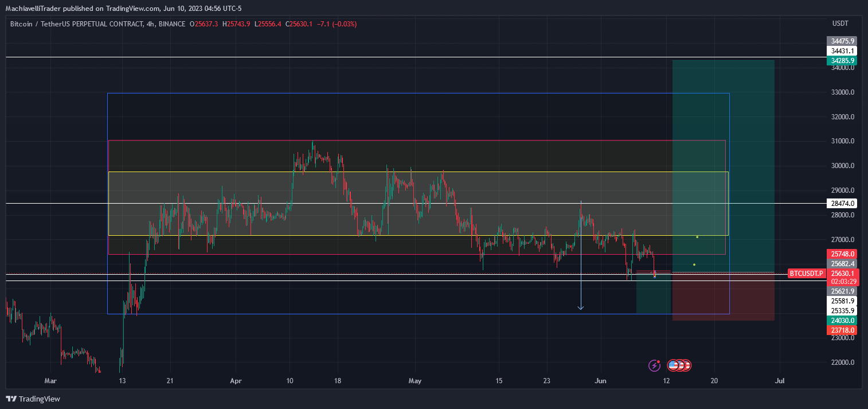
Task: Click the date 21 on time axis
Action: pos(170,380)
